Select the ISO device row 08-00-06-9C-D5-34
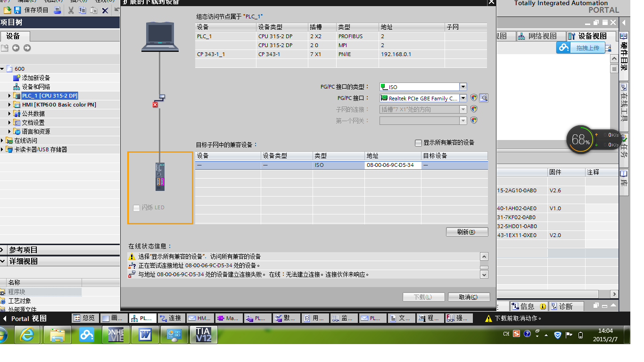This screenshot has width=644, height=362. click(x=341, y=165)
